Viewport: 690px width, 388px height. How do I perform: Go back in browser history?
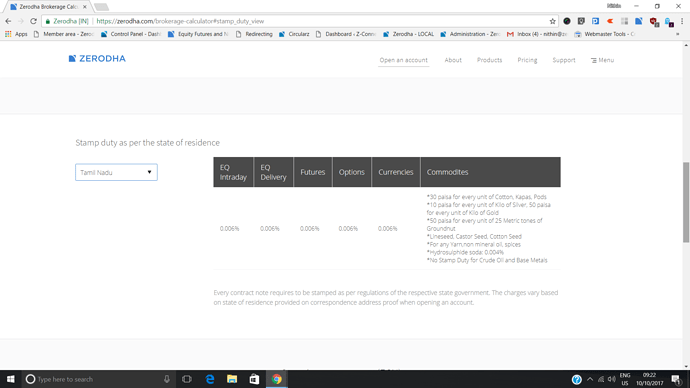point(8,21)
